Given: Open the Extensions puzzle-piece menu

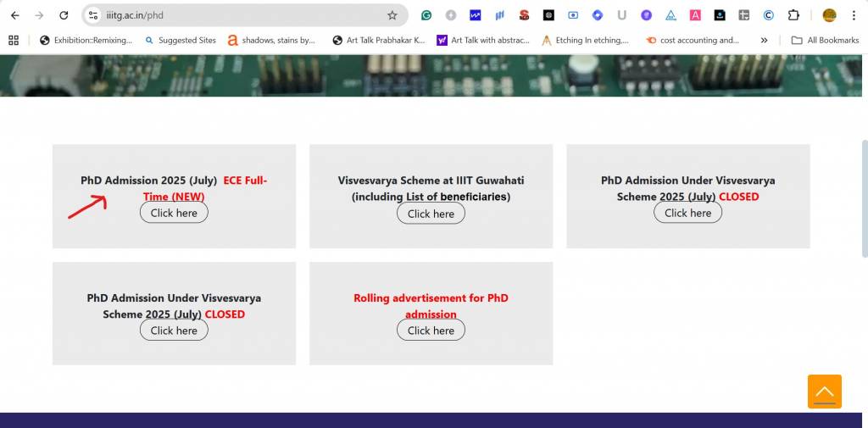Looking at the screenshot, I should 793,15.
